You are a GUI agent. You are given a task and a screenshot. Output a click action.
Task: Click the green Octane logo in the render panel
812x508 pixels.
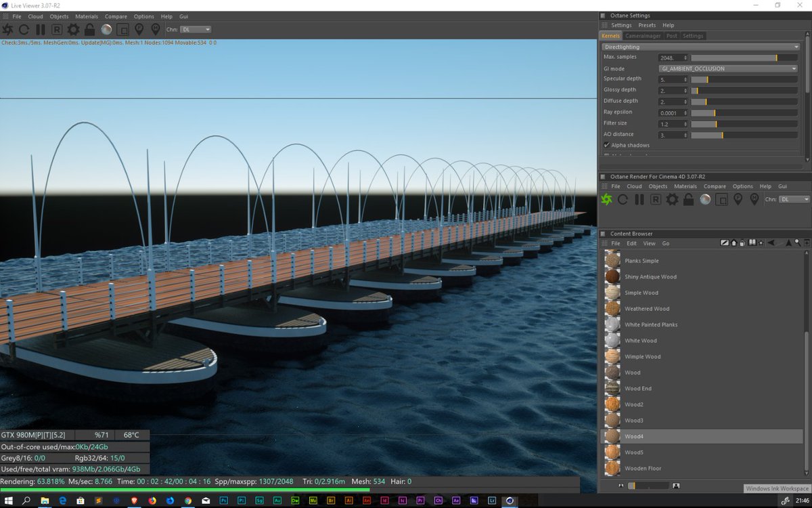point(606,199)
